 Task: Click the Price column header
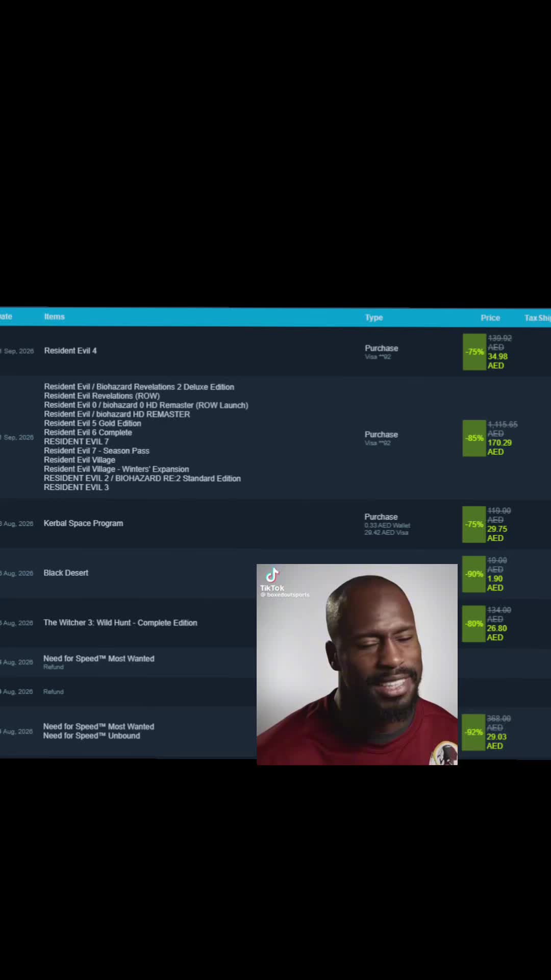(x=490, y=317)
